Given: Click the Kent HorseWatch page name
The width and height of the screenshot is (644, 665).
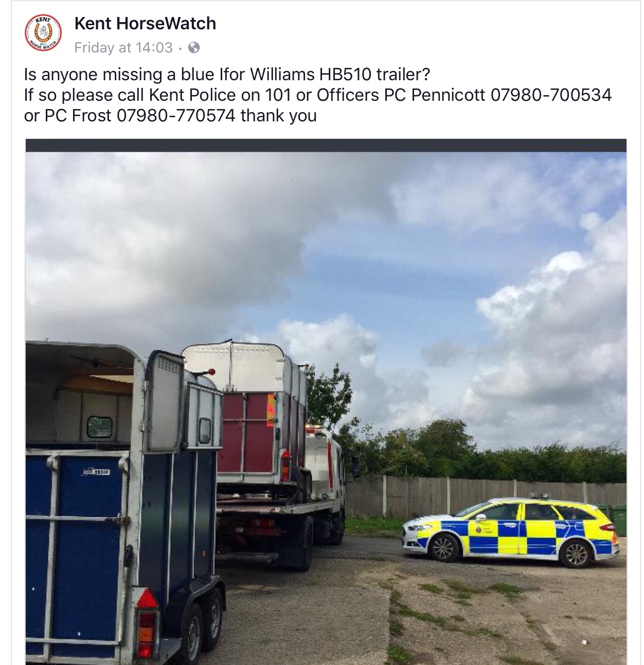Looking at the screenshot, I should tap(145, 23).
